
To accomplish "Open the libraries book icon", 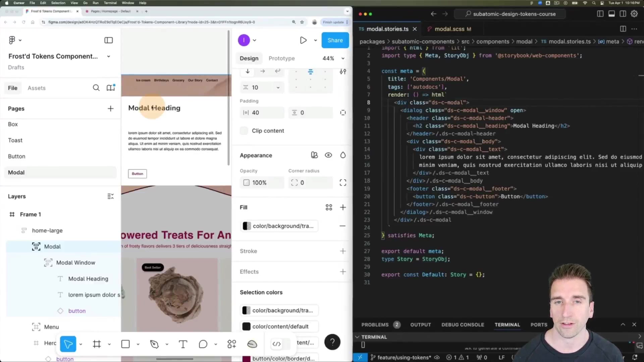I will [x=111, y=87].
